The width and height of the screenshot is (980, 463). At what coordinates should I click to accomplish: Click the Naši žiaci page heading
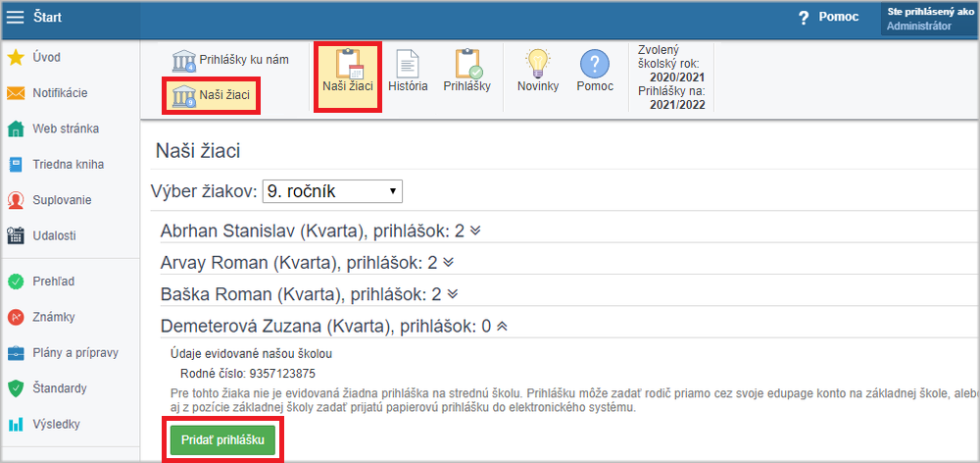[x=198, y=151]
